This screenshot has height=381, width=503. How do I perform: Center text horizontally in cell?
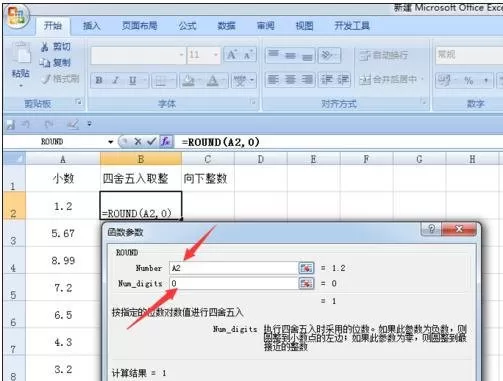[x=290, y=80]
